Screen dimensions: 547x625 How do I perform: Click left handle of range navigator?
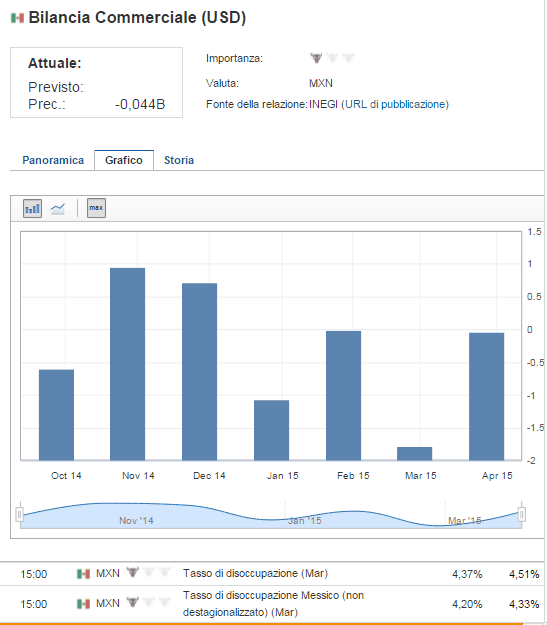[20, 515]
